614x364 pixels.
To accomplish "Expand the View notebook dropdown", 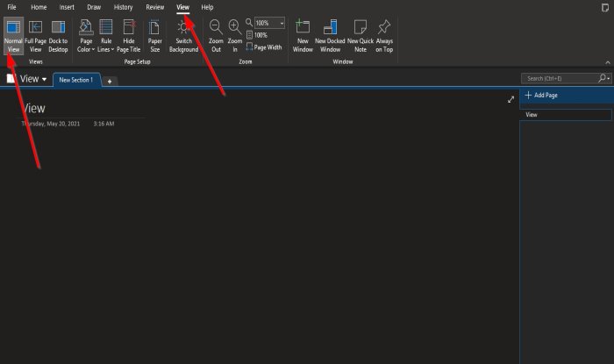I will point(44,80).
